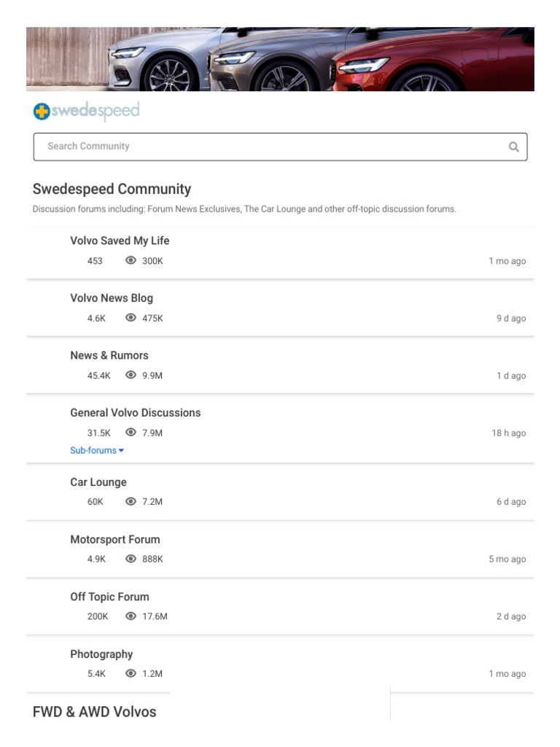This screenshot has height=747, width=560.
Task: Click views eye icon for Off Topic Forum
Action: (131, 616)
